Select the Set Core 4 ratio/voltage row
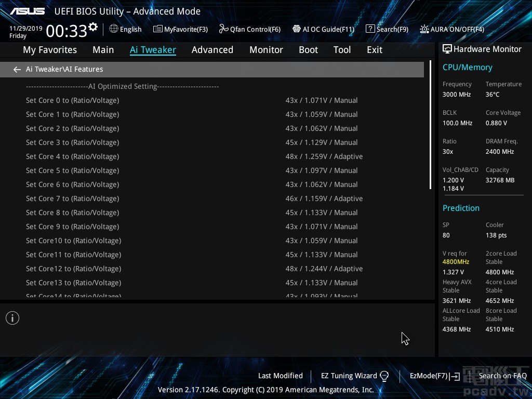This screenshot has height=399, width=532. click(x=72, y=156)
